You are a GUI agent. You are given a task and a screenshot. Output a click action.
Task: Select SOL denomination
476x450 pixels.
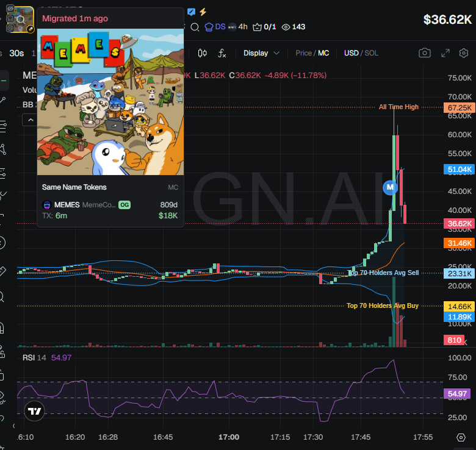click(371, 53)
